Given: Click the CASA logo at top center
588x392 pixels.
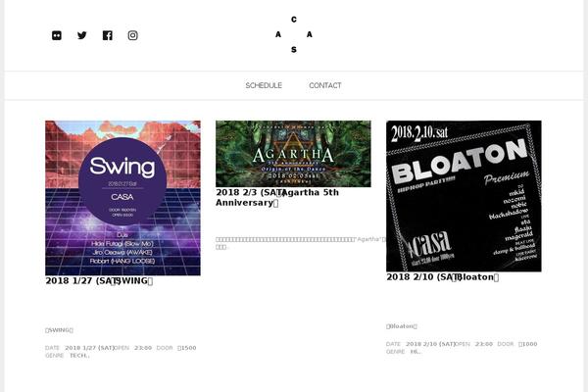Looking at the screenshot, I should 294,34.
